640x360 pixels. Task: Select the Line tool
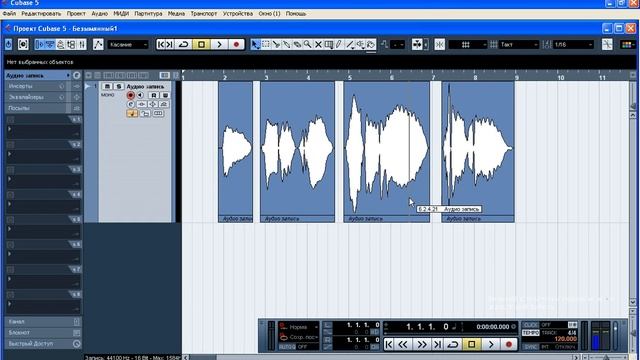pyautogui.click(x=350, y=44)
